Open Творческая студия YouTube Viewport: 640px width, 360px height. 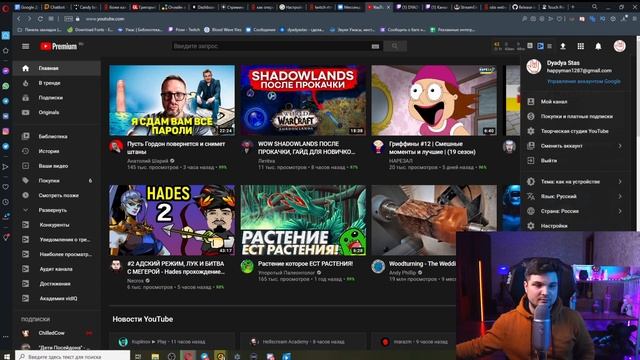pyautogui.click(x=576, y=131)
